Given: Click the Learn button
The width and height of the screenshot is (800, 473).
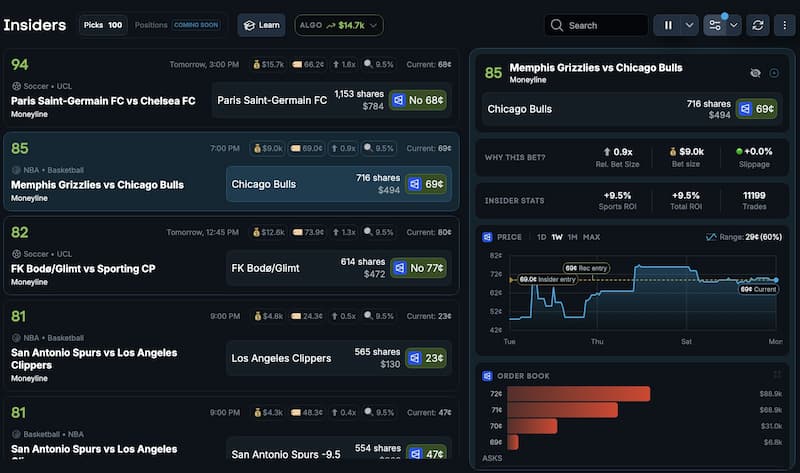Looking at the screenshot, I should point(261,25).
